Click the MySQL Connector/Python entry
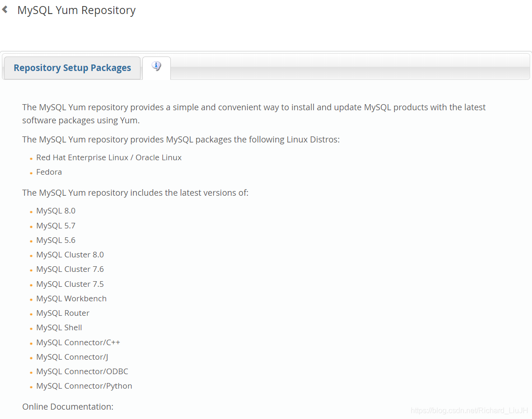Viewport: 532px width, 419px height. point(84,386)
